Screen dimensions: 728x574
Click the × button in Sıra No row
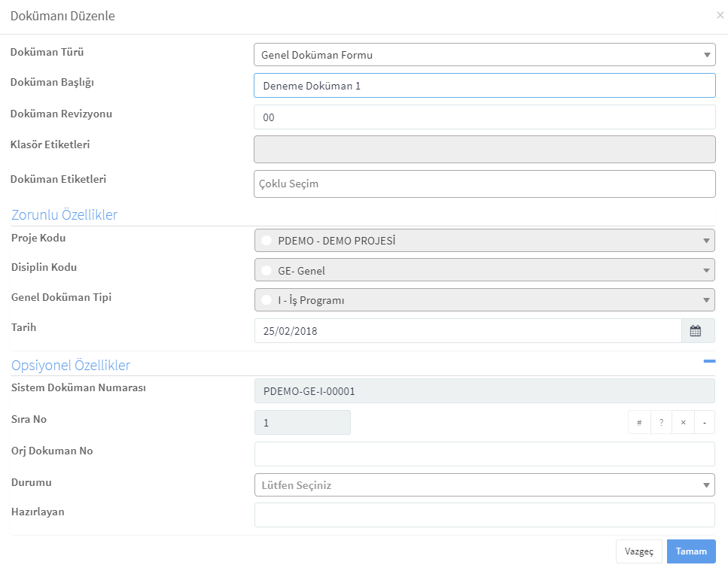[683, 422]
